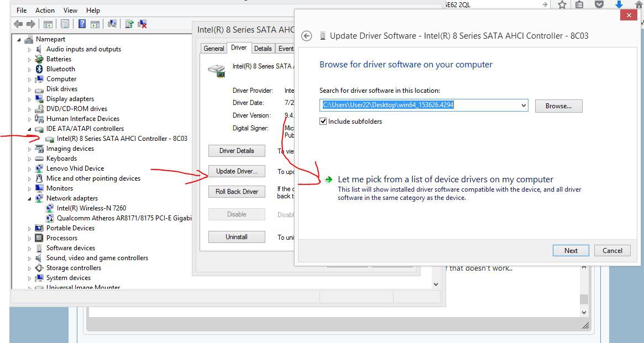Viewport: 644px width, 343px height.
Task: Click the Bluetooth device category icon
Action: pyautogui.click(x=39, y=69)
